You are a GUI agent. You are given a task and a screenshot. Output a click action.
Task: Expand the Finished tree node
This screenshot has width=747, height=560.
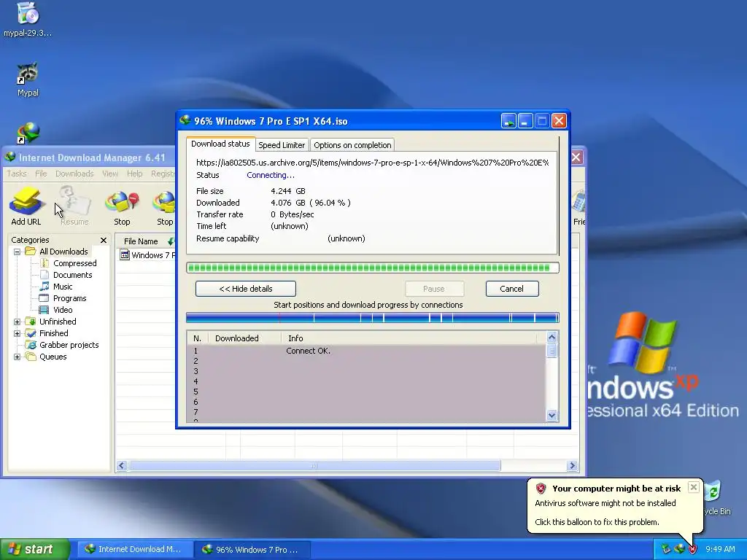coord(18,333)
